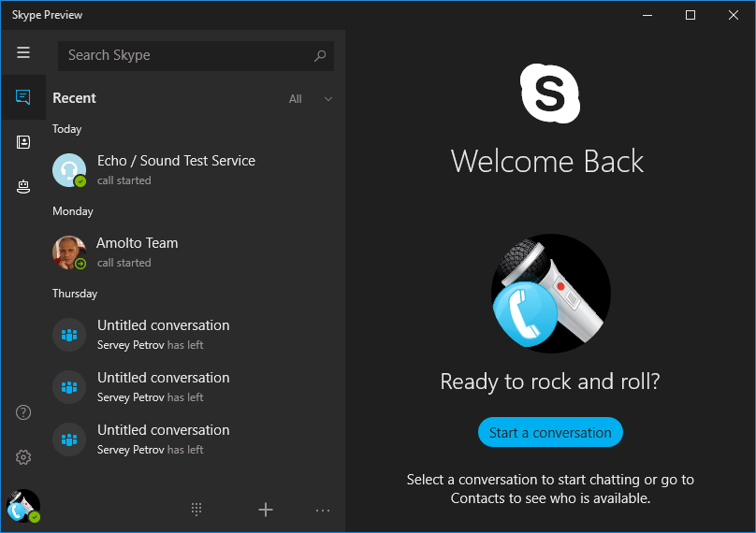756x533 pixels.
Task: Minimize the Skype Preview window
Action: point(647,15)
